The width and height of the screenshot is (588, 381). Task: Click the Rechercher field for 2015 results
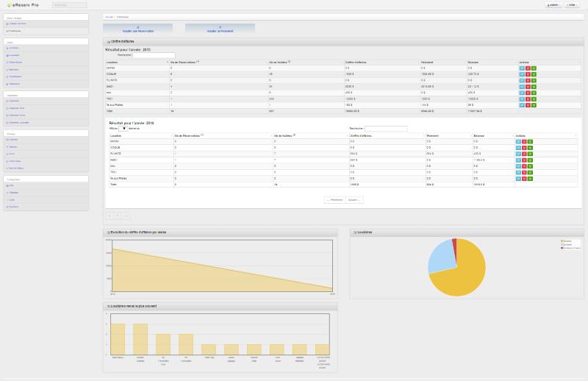point(154,54)
